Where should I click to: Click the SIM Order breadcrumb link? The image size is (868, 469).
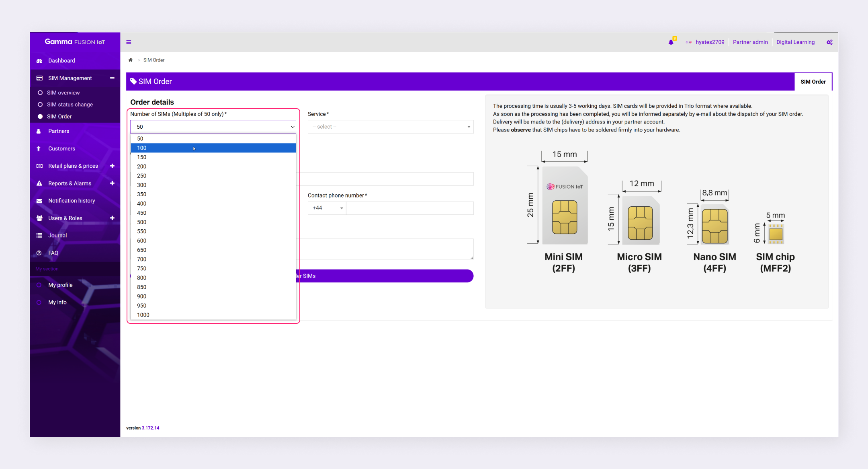pos(154,60)
